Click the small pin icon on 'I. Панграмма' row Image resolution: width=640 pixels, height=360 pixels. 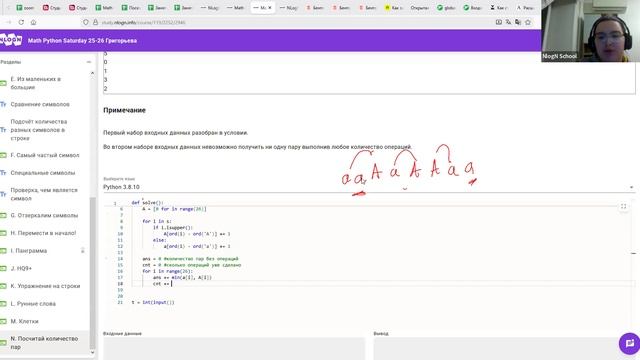pyautogui.click(x=82, y=250)
